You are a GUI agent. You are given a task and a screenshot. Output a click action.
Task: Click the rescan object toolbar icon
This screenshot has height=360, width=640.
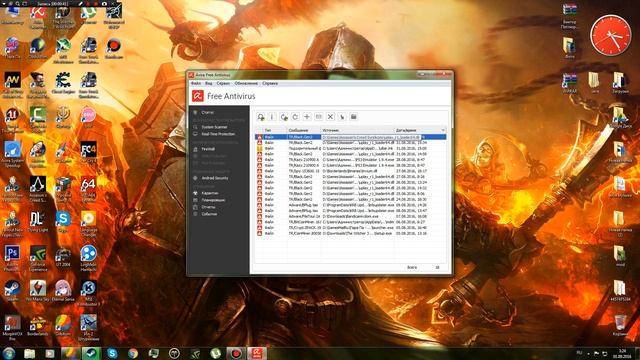click(x=260, y=117)
